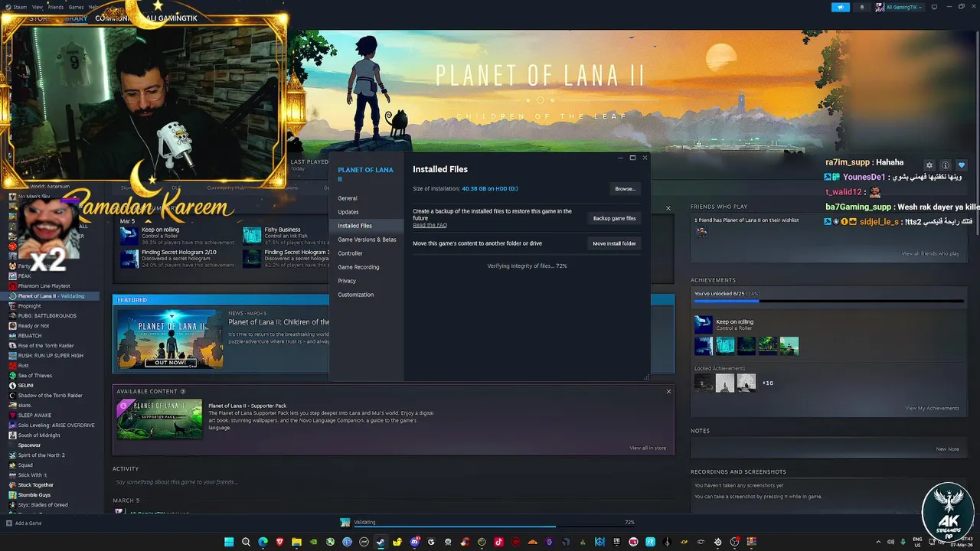980x551 pixels.
Task: Select the Game Recording tab
Action: tap(367, 267)
